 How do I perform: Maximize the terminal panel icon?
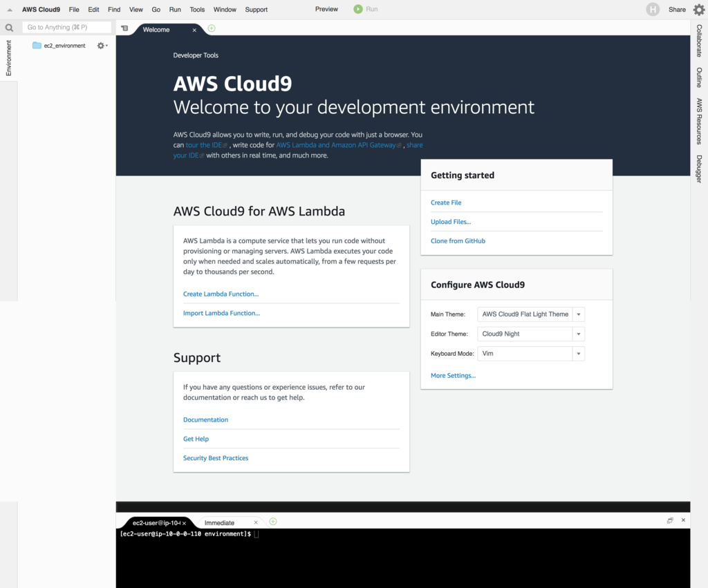point(670,520)
